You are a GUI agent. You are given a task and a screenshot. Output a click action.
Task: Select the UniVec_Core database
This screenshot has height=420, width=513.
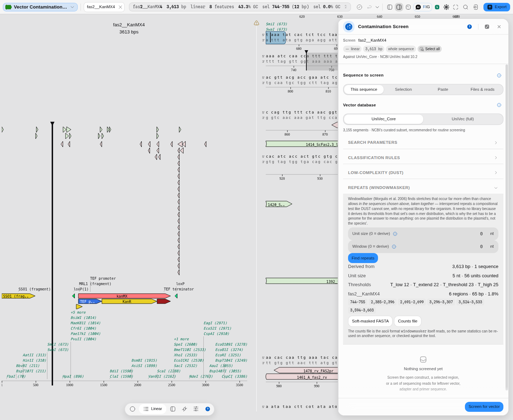click(x=384, y=119)
